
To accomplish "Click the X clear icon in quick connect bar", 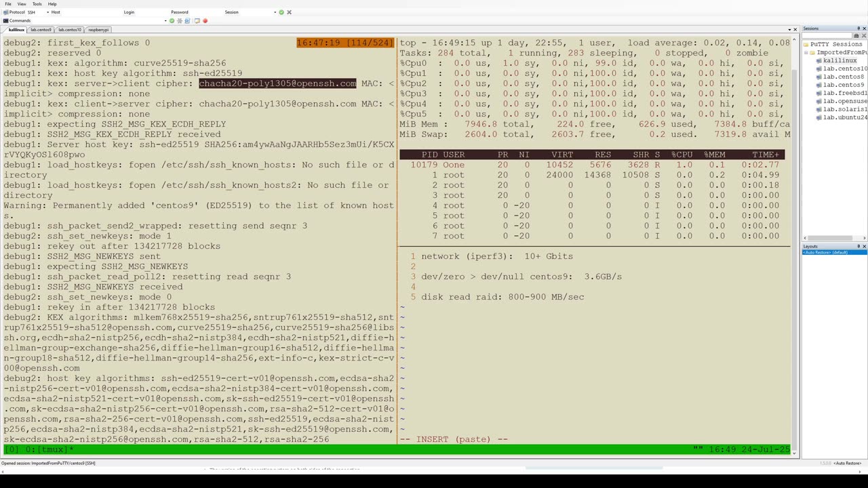I will [289, 12].
